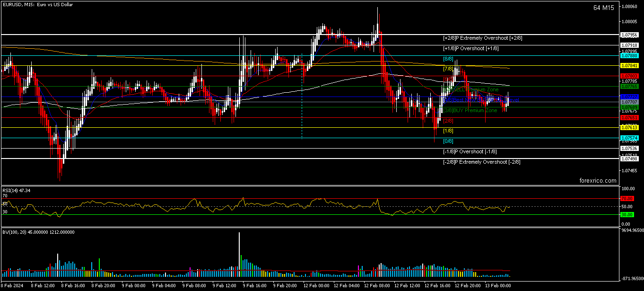Click the yellow 1.07841 price tag
This screenshot has height=291, width=644.
pyautogui.click(x=630, y=66)
